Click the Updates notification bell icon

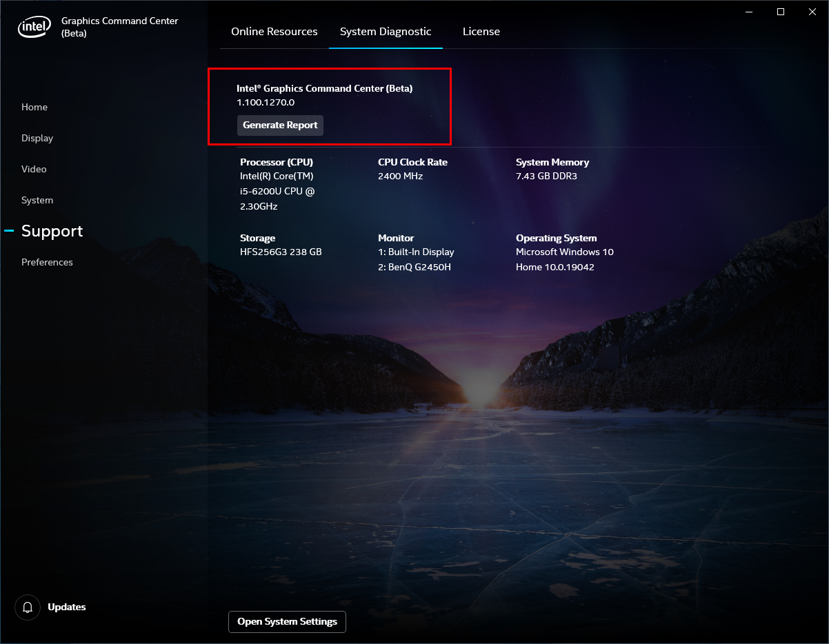click(28, 607)
